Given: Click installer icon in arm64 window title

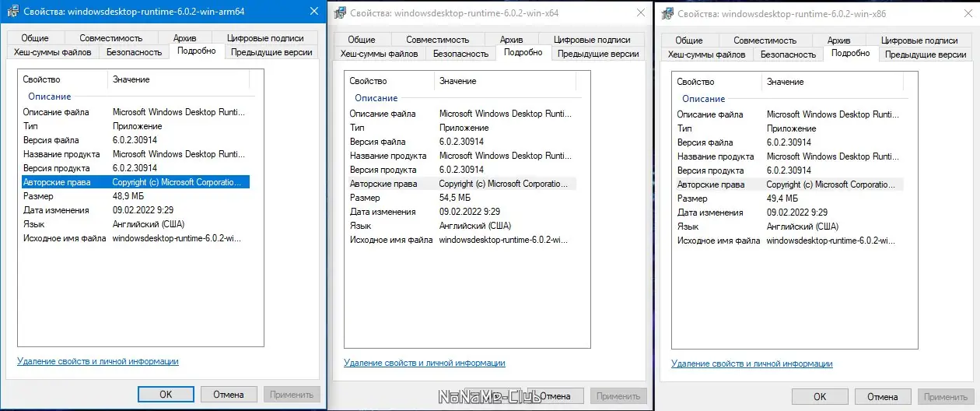Looking at the screenshot, I should (12, 12).
